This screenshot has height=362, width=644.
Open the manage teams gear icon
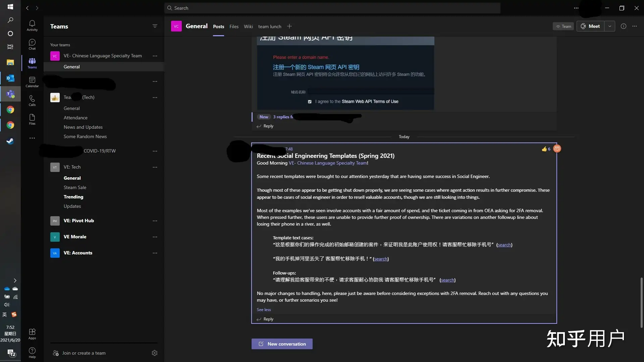(155, 353)
